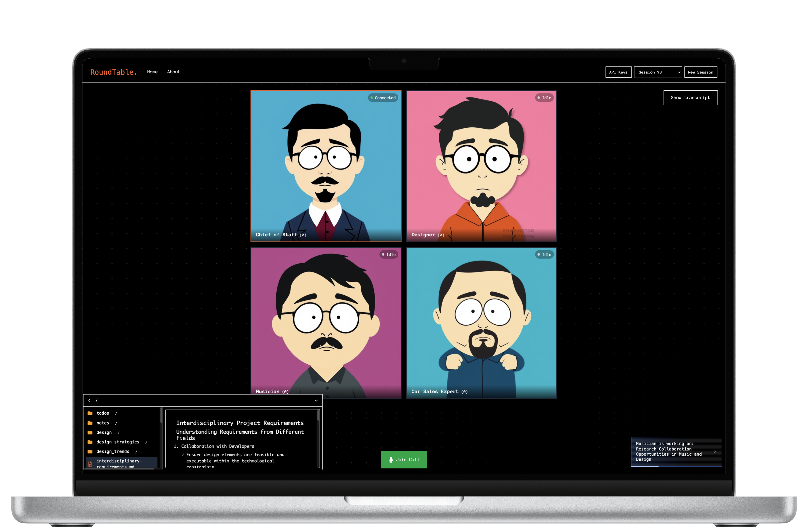Screen dimensions: 808x532
Task: Open the todos folder
Action: [x=103, y=413]
